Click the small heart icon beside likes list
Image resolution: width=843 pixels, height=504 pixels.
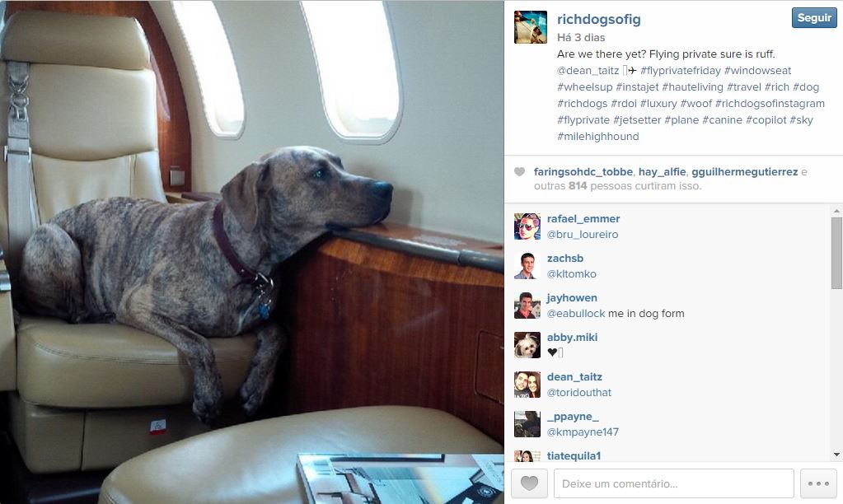(519, 172)
